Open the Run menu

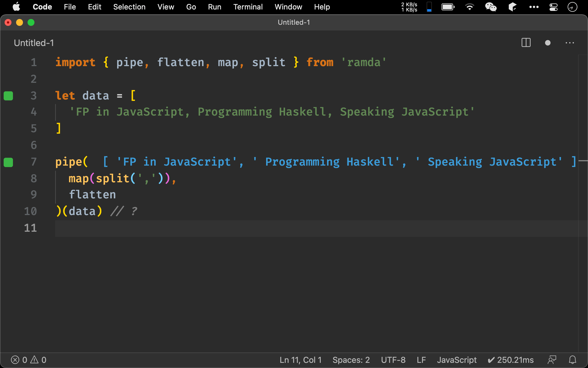click(x=214, y=7)
